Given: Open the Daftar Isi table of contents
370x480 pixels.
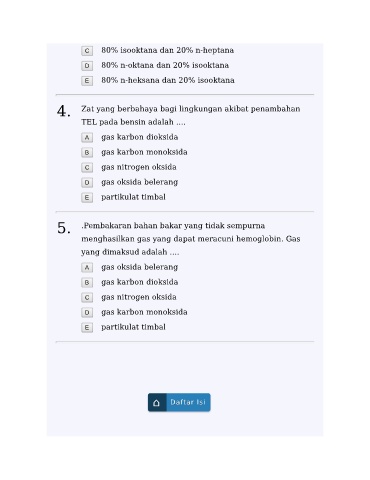Looking at the screenshot, I should pyautogui.click(x=179, y=402).
